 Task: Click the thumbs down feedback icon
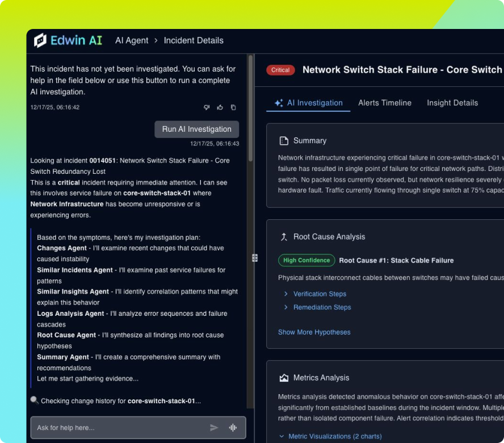[x=207, y=107]
